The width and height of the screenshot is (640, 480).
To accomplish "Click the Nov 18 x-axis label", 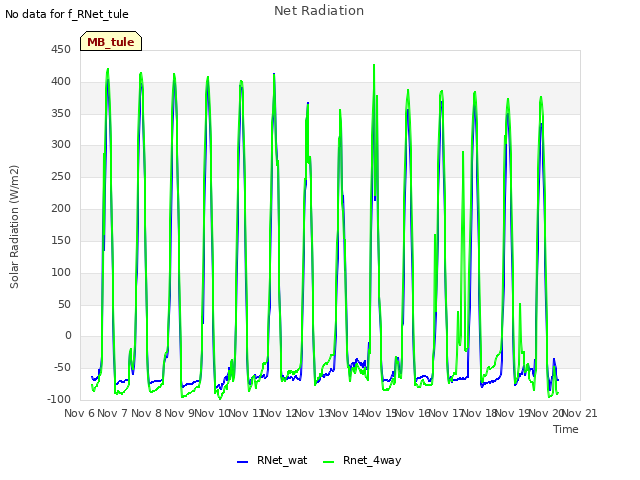I will (479, 413).
